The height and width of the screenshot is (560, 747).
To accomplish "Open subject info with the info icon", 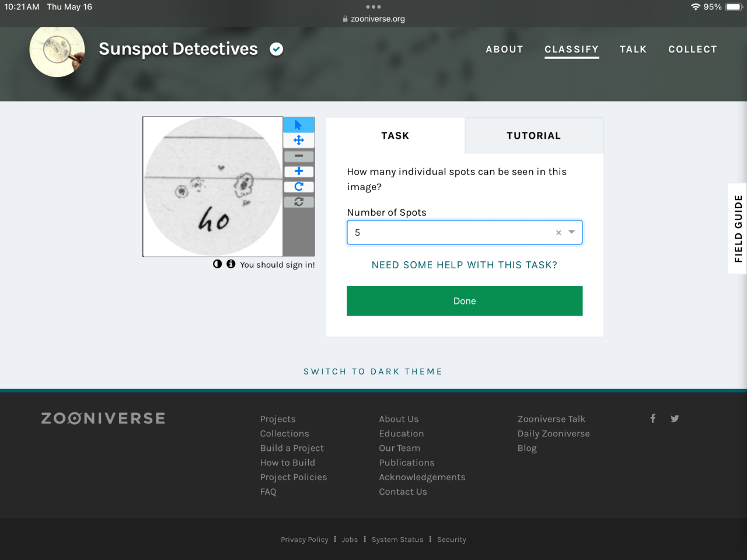I will pyautogui.click(x=231, y=264).
